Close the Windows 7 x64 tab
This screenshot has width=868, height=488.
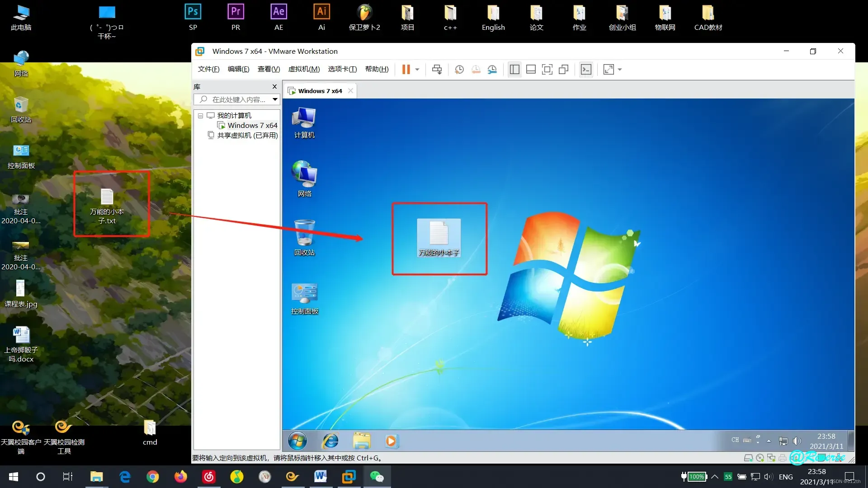(350, 91)
